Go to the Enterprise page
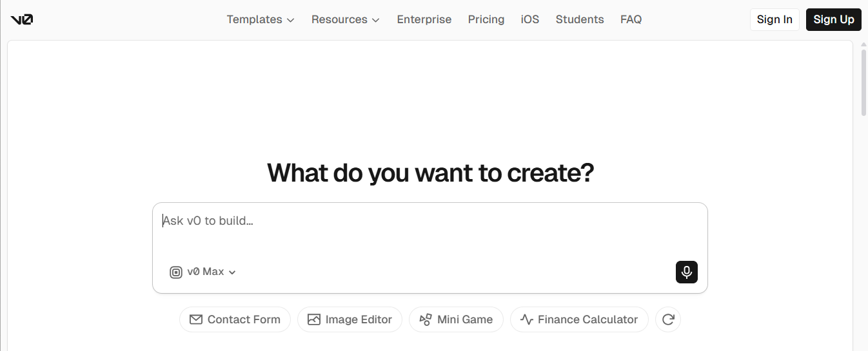The width and height of the screenshot is (868, 351). tap(424, 19)
